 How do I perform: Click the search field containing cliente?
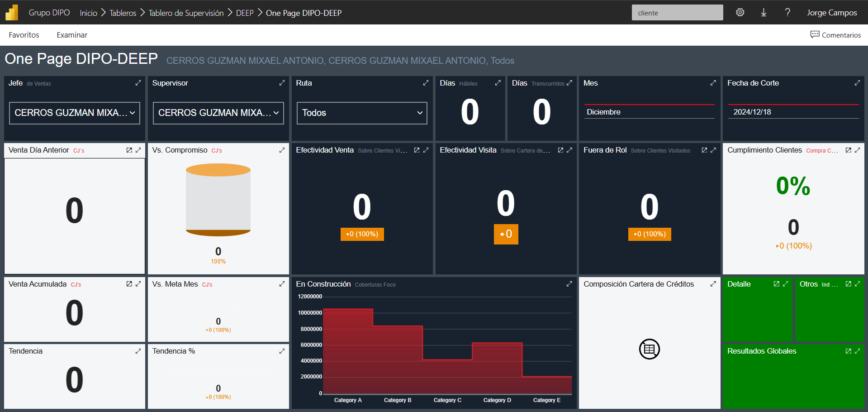pyautogui.click(x=677, y=13)
